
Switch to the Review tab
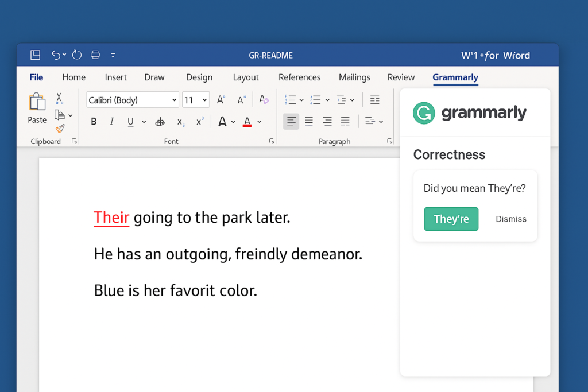point(401,77)
